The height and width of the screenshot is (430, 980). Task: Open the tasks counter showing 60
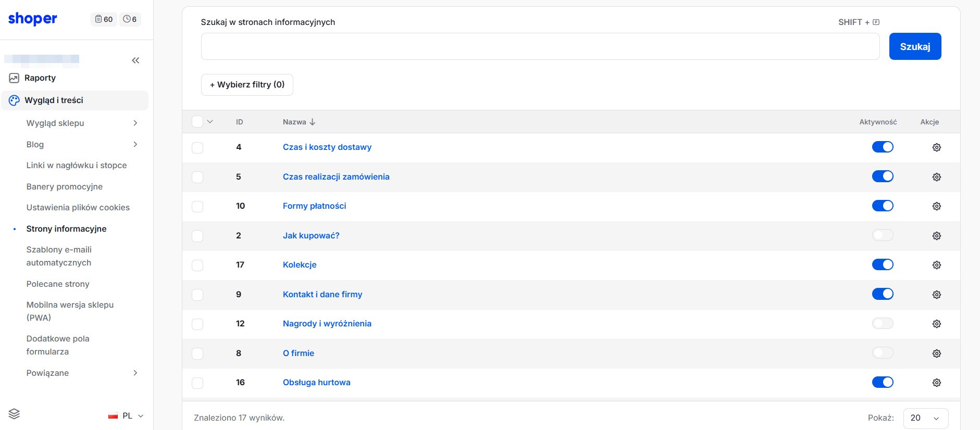pyautogui.click(x=104, y=19)
